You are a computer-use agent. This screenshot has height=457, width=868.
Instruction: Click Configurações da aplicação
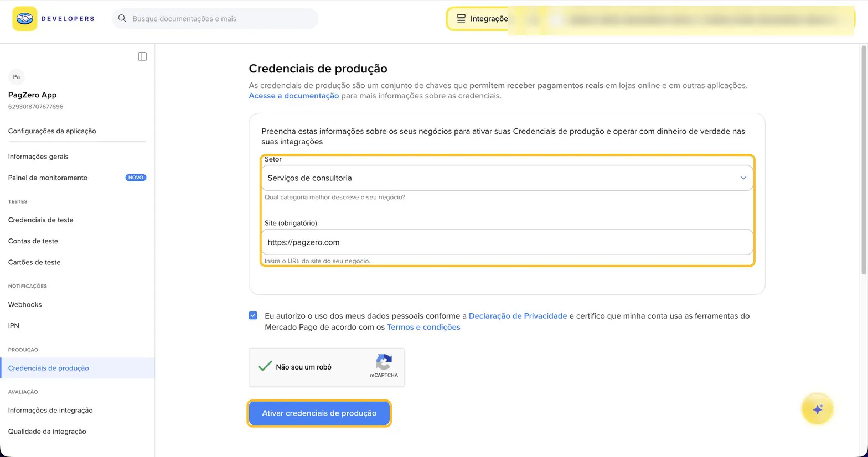coord(52,131)
